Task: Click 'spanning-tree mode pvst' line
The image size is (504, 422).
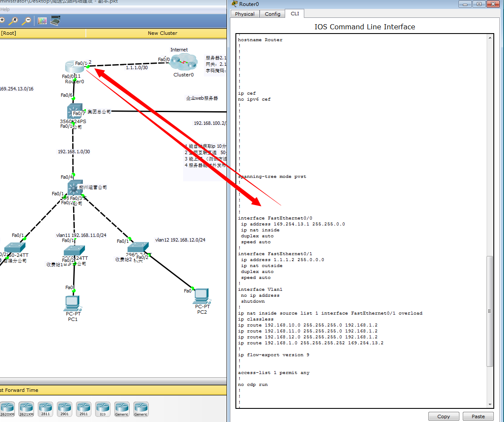Action: (x=272, y=177)
